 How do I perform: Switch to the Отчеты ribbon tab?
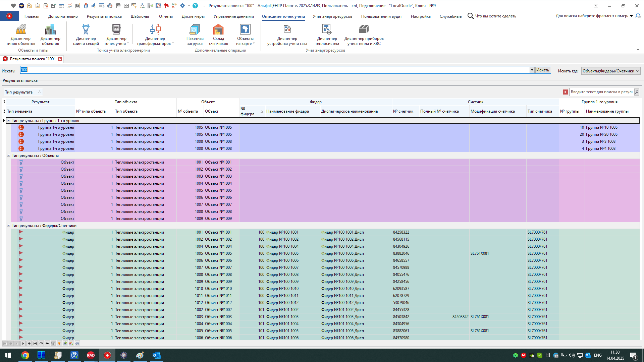166,16
